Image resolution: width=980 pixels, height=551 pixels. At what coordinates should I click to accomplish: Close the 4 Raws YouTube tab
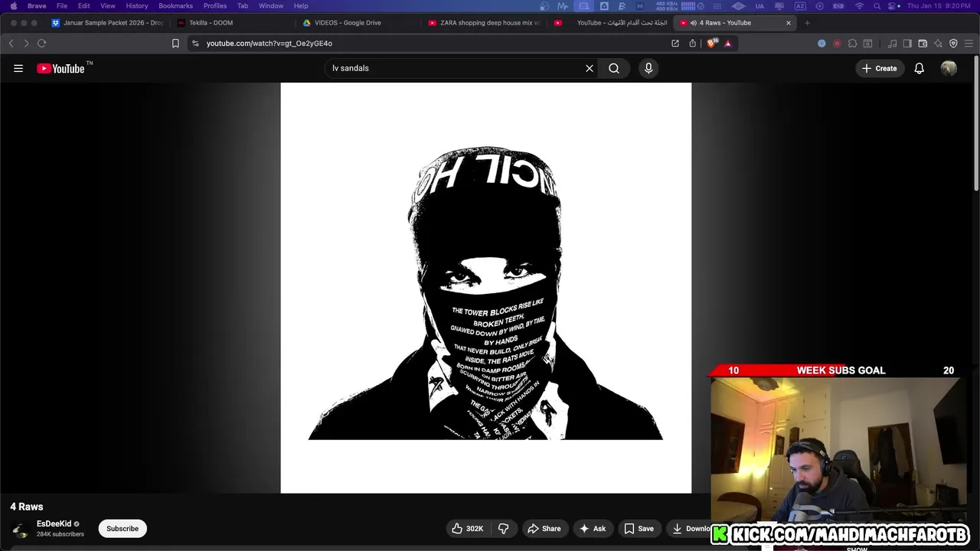[789, 23]
